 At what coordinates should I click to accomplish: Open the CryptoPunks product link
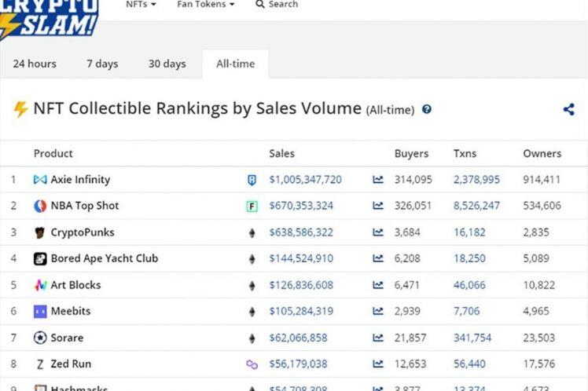(83, 232)
